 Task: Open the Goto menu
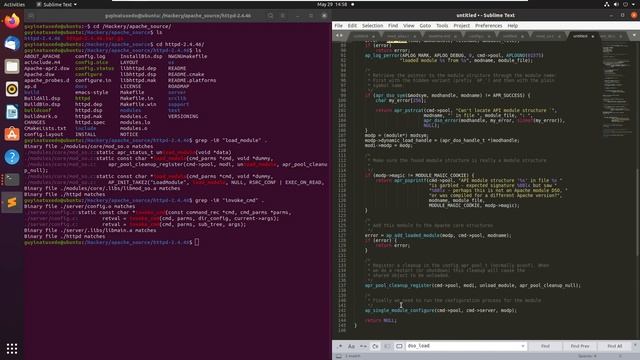click(425, 25)
